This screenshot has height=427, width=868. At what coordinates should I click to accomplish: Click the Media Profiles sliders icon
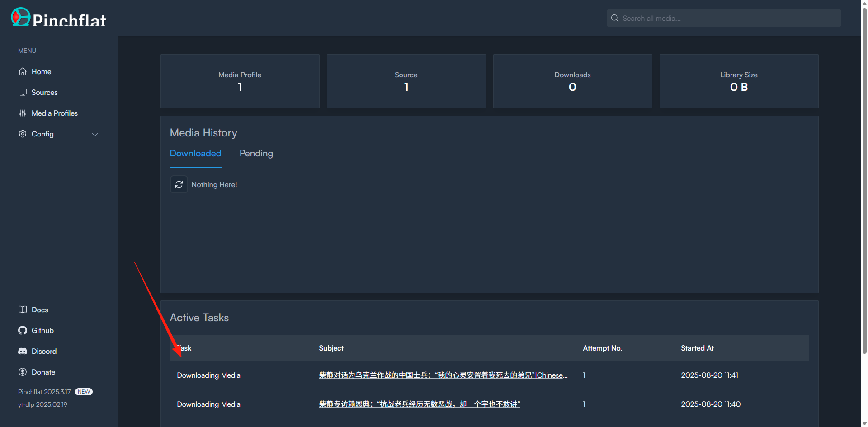tap(23, 113)
